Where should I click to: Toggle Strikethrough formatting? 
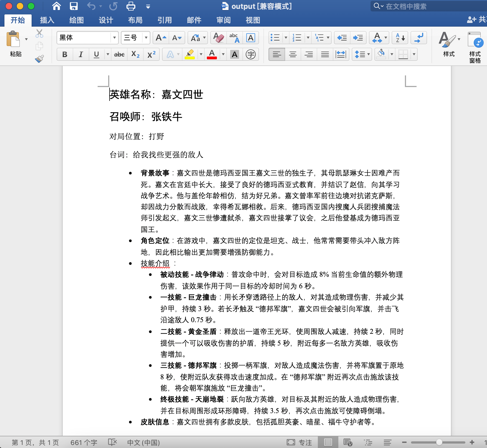tap(119, 54)
